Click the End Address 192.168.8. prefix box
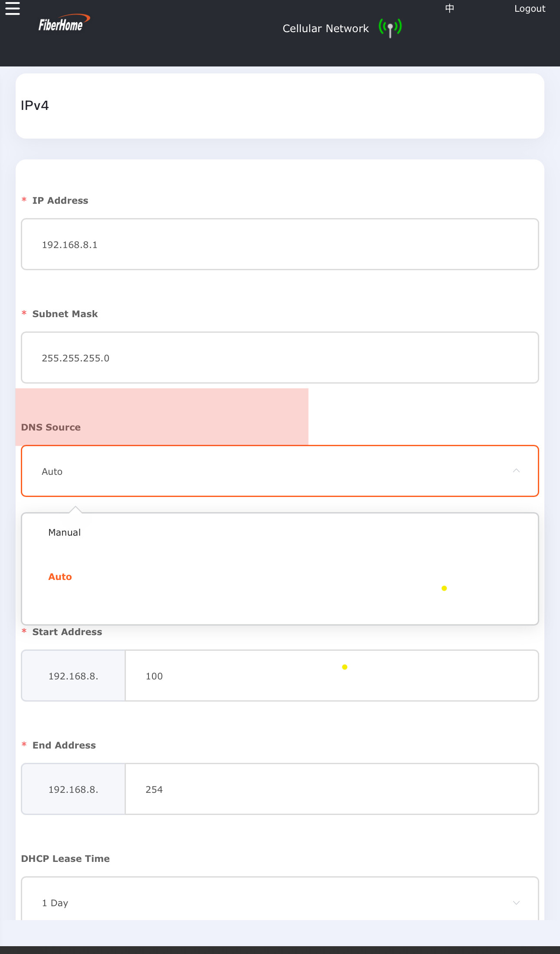The width and height of the screenshot is (560, 954). (x=73, y=789)
